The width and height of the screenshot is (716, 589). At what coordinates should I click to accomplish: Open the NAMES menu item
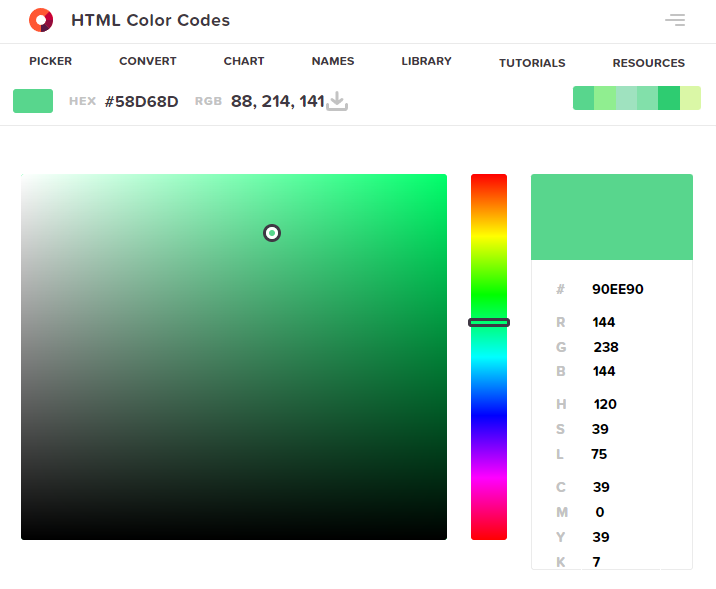(x=333, y=61)
